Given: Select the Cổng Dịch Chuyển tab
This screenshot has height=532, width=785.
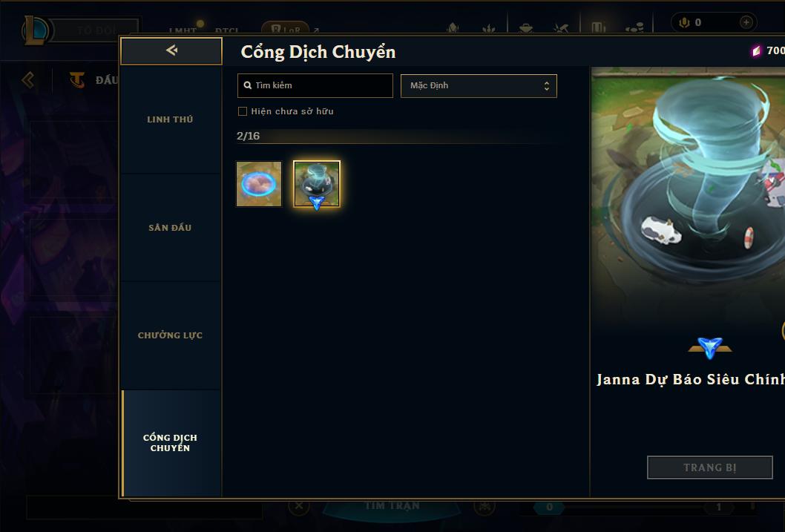Looking at the screenshot, I should tap(171, 443).
